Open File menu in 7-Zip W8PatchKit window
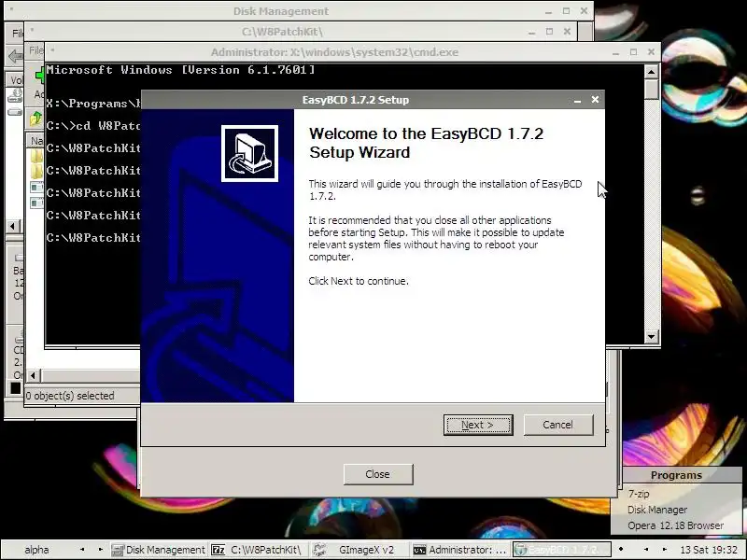The width and height of the screenshot is (747, 560). (35, 50)
